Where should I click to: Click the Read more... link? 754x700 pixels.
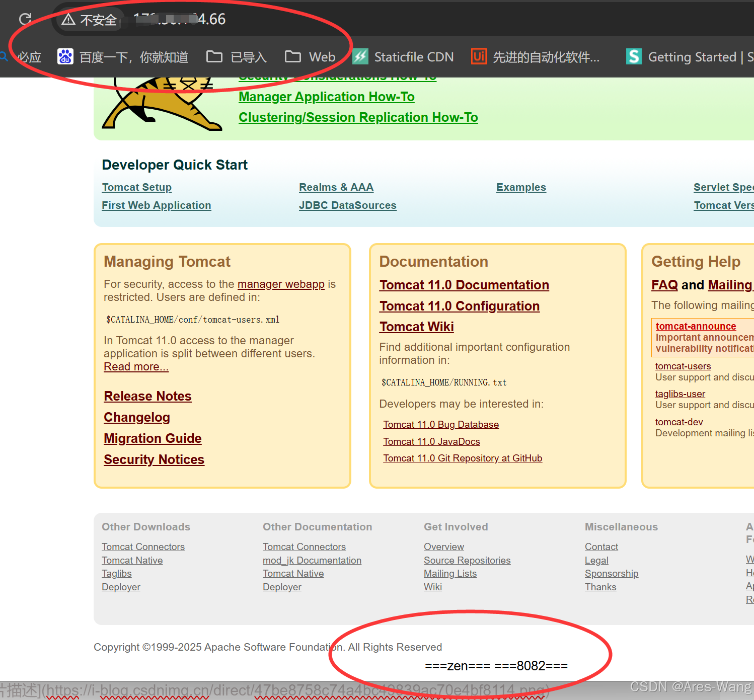pos(136,367)
